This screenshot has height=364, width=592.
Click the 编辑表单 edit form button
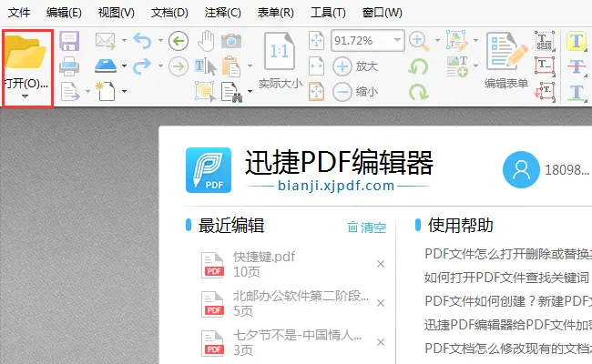pos(506,61)
